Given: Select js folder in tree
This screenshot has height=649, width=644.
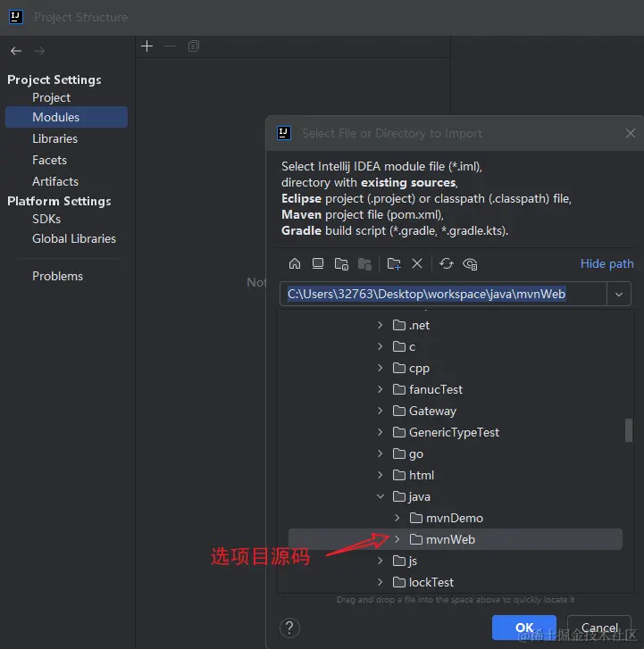Looking at the screenshot, I should [x=405, y=561].
